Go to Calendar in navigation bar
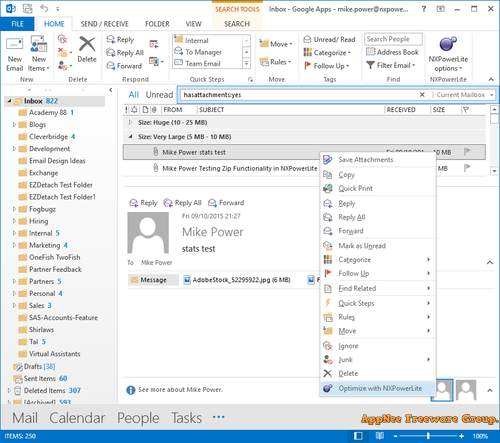Image resolution: width=500 pixels, height=443 pixels. (77, 418)
